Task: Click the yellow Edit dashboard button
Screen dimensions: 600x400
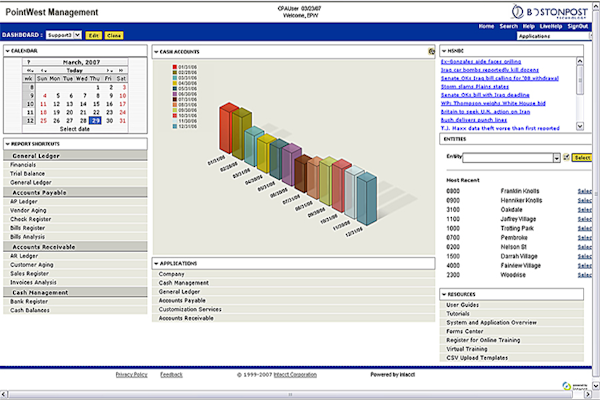Action: pyautogui.click(x=94, y=35)
